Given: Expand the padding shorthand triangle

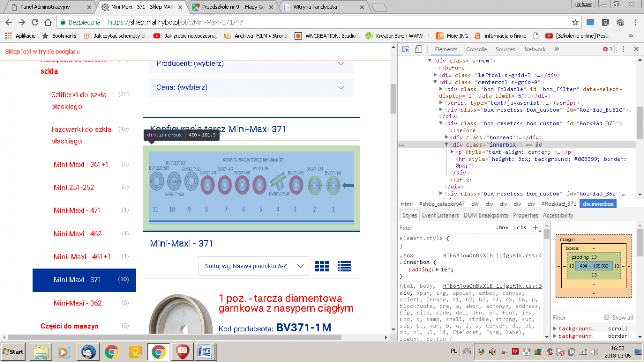Looking at the screenshot, I should coord(437,270).
